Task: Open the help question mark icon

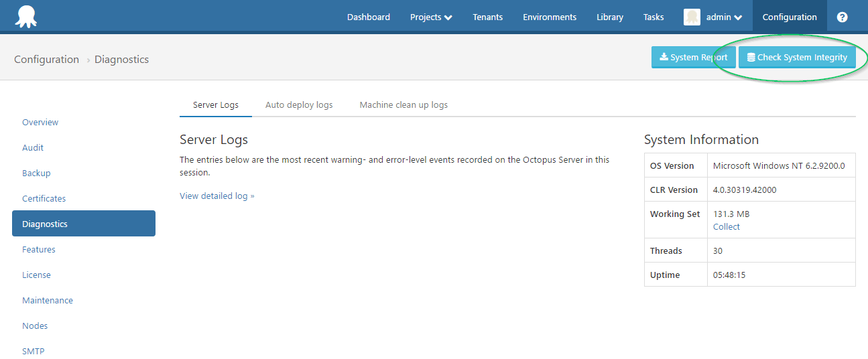Action: pyautogui.click(x=843, y=17)
